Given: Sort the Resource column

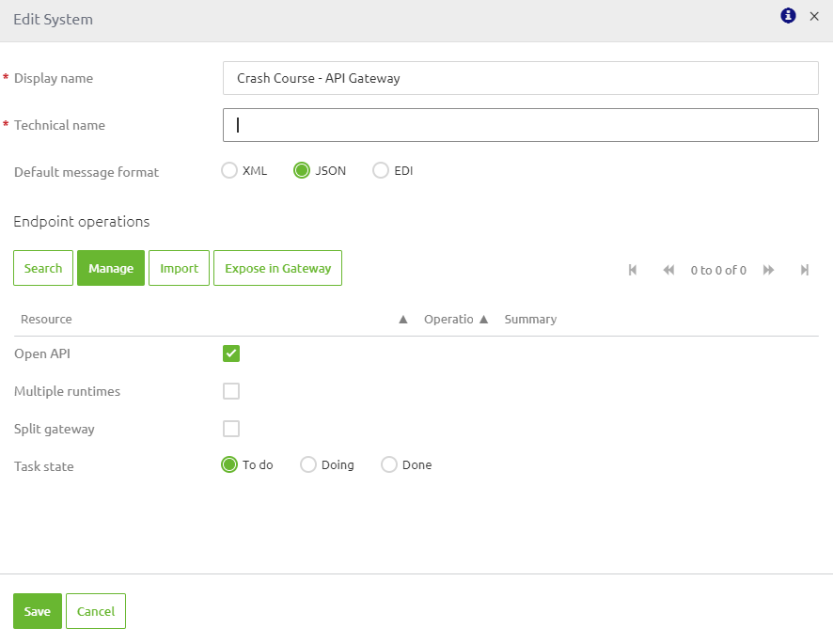Looking at the screenshot, I should coord(403,319).
